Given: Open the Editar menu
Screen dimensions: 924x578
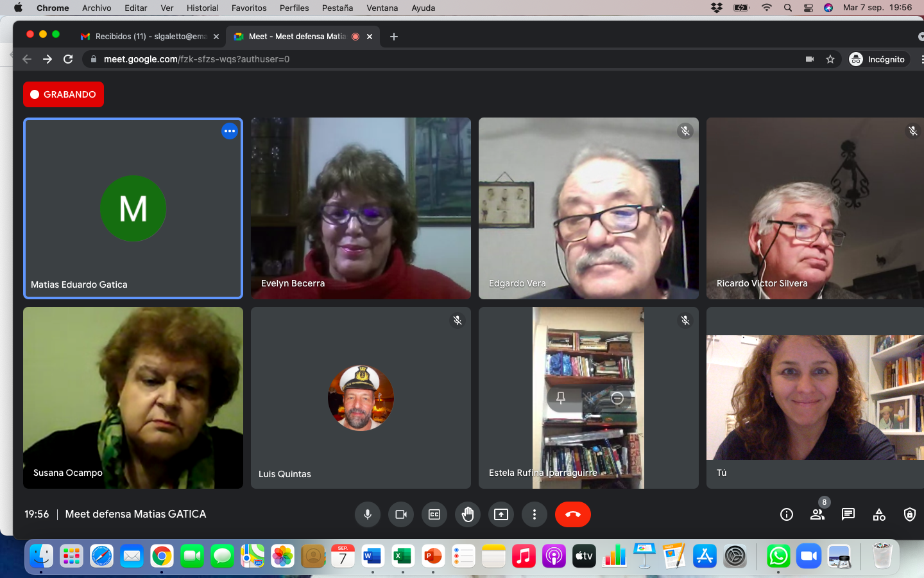Looking at the screenshot, I should click(x=136, y=8).
